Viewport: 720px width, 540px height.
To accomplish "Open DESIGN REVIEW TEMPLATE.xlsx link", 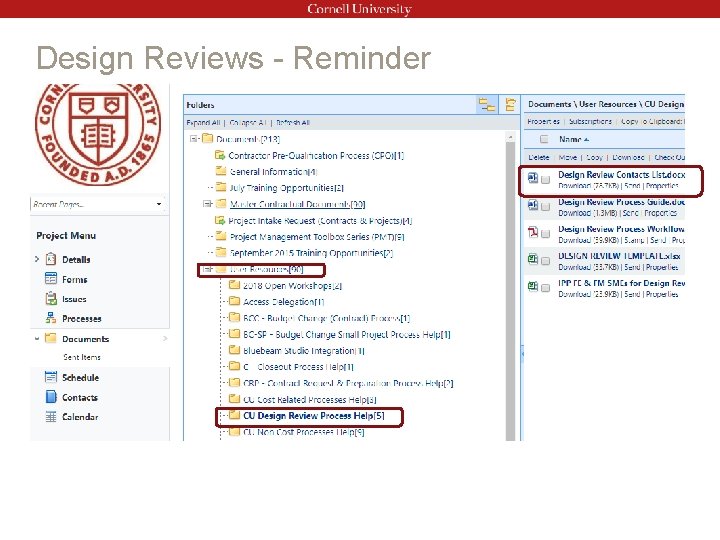I will tap(619, 256).
